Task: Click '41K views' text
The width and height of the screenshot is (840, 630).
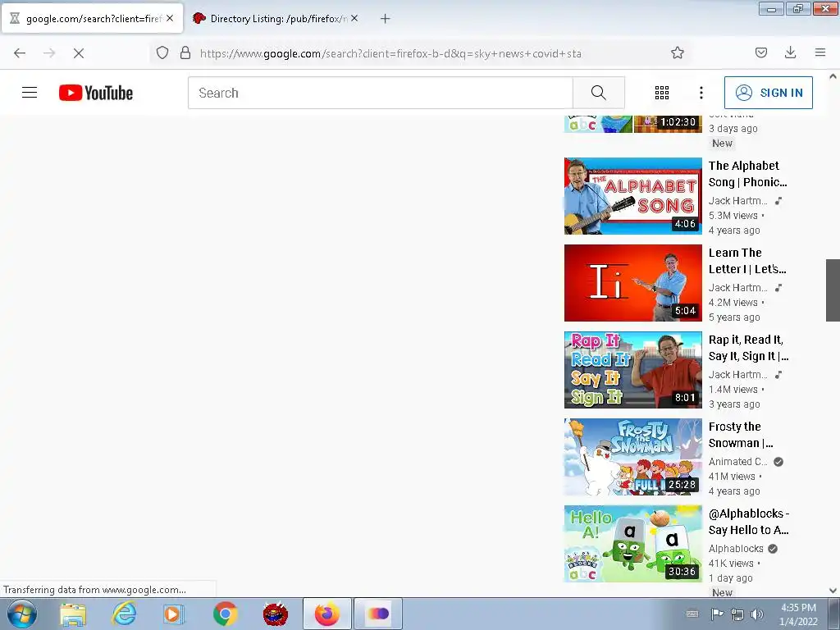Action: (731, 563)
